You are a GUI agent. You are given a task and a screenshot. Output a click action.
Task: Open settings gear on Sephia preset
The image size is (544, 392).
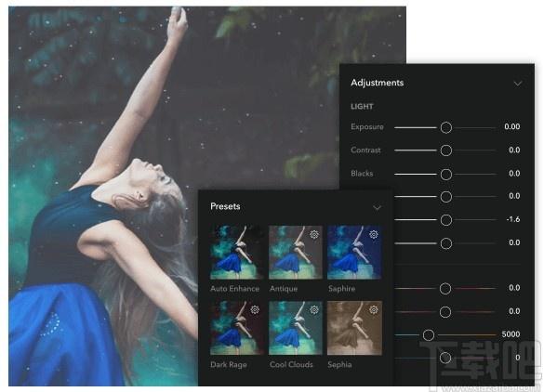[x=374, y=309]
